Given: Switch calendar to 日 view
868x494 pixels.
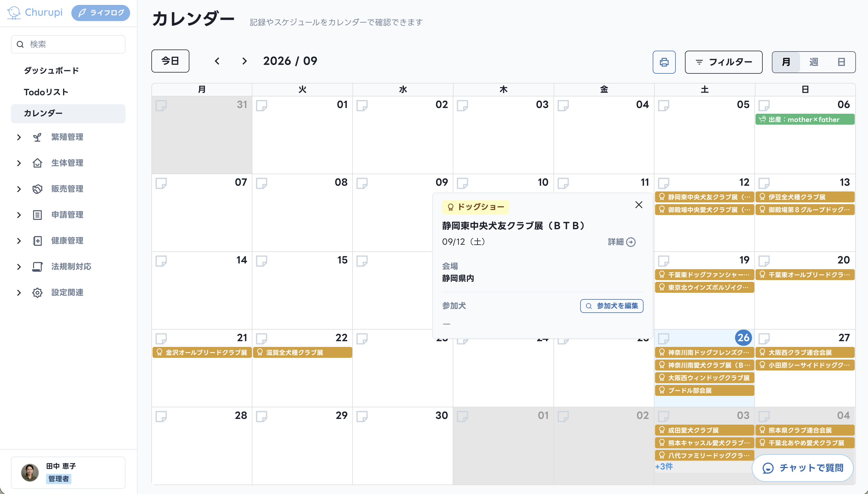Looking at the screenshot, I should [x=841, y=62].
